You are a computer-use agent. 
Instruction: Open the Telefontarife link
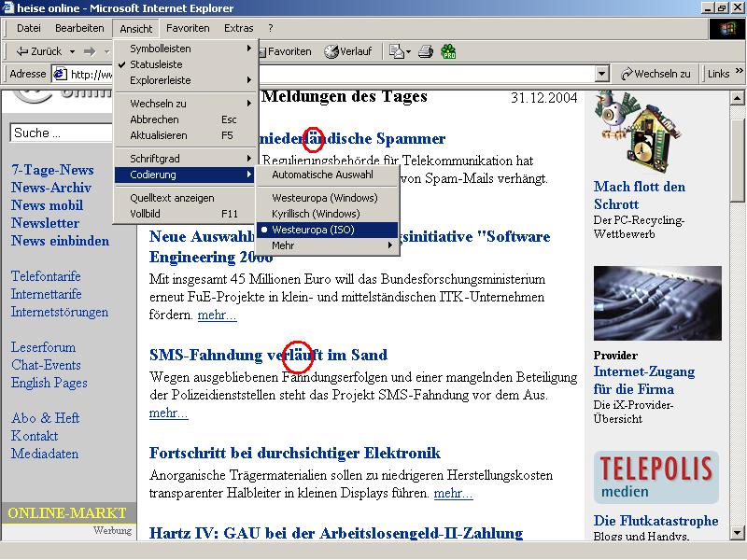pos(46,276)
